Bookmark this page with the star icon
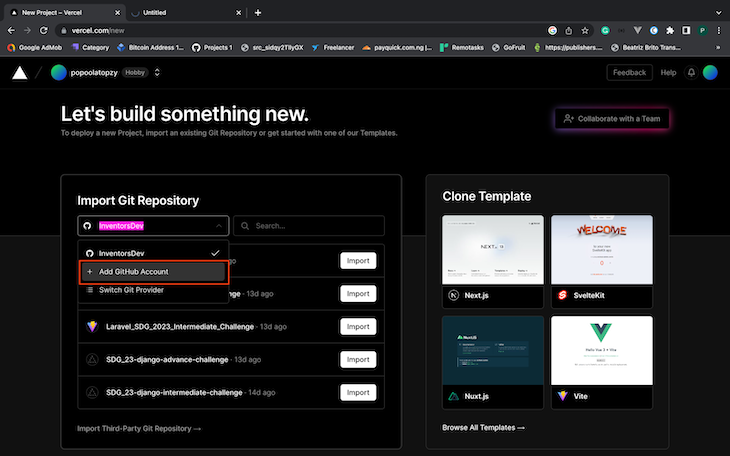The width and height of the screenshot is (730, 456). click(586, 30)
